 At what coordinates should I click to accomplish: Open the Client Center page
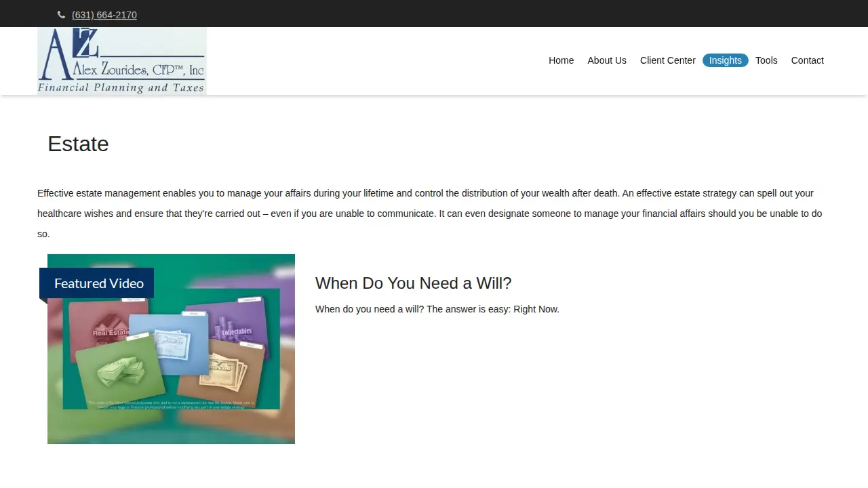point(668,60)
